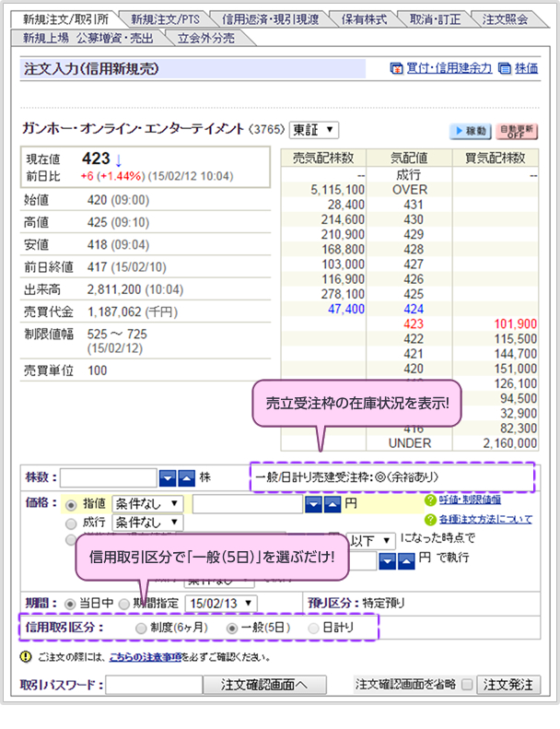Switch to 新規注文/取引所 tab
Image resolution: width=560 pixels, height=729 pixels.
coord(65,19)
